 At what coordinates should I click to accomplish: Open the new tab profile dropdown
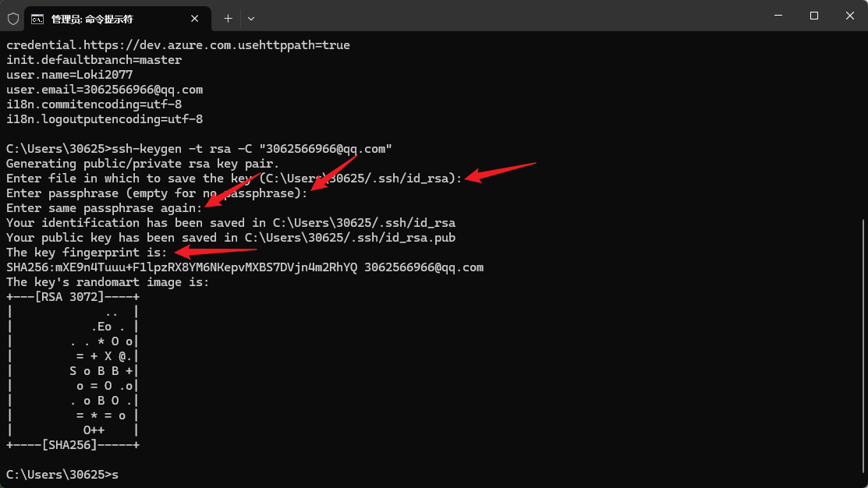pos(251,17)
